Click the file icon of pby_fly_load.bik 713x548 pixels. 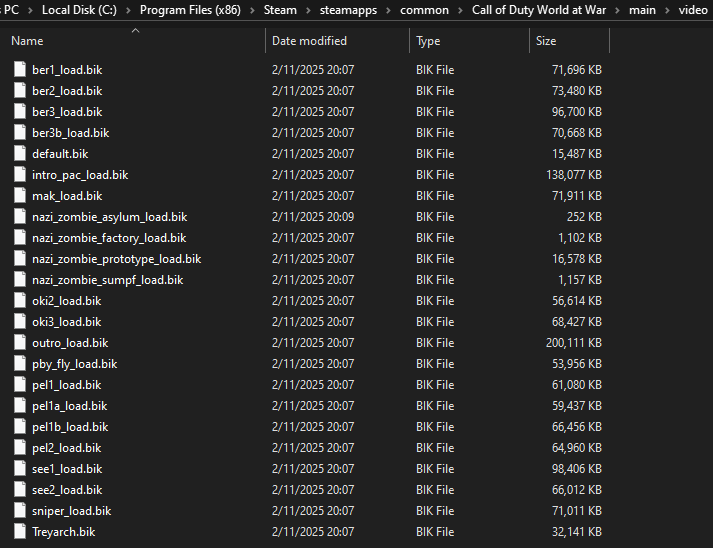pos(20,363)
